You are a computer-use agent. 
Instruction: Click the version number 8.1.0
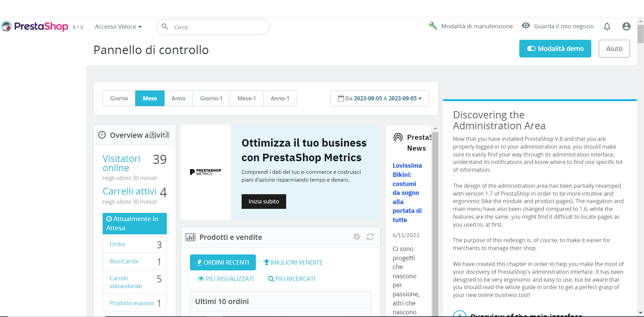pyautogui.click(x=78, y=27)
